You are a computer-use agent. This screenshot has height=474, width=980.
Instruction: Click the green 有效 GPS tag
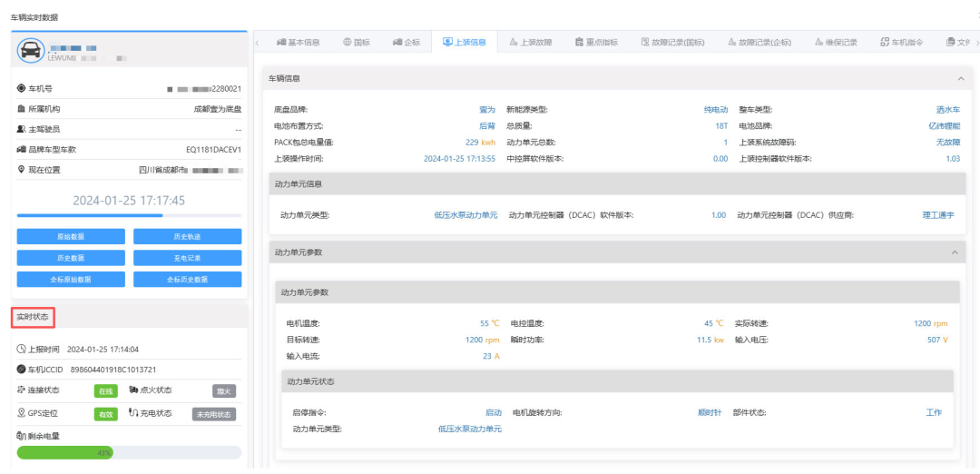(x=103, y=414)
